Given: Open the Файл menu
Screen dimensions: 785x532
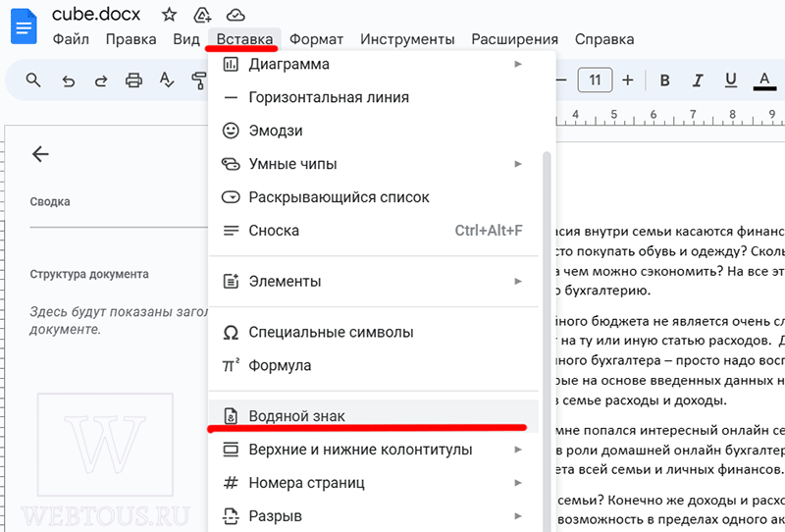Looking at the screenshot, I should click(71, 39).
